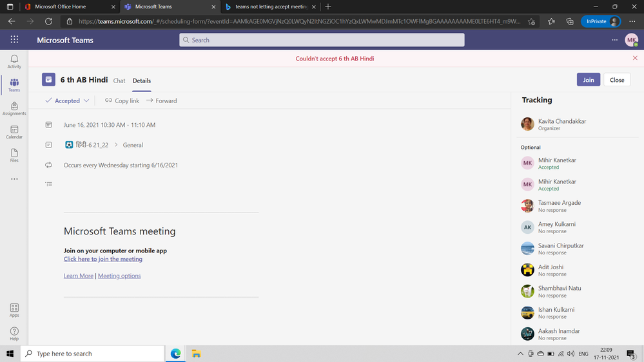Click the Join meeting button
644x362 pixels.
[x=588, y=80]
